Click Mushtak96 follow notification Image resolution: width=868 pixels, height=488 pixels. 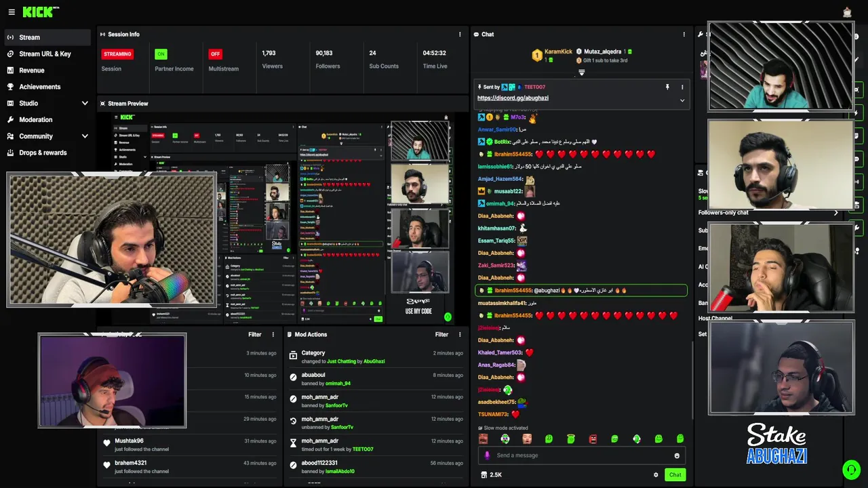click(190, 445)
